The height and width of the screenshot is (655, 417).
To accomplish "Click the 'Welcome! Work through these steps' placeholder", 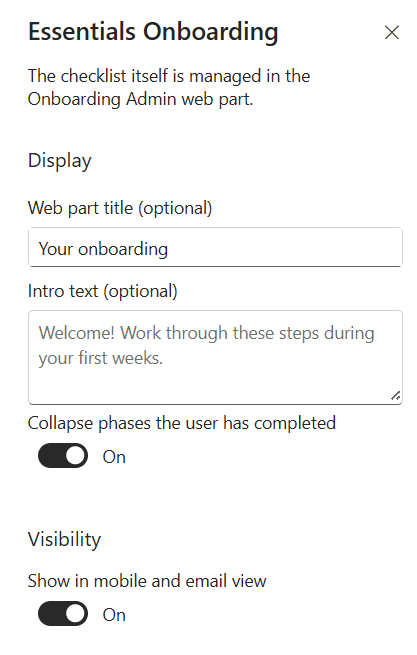I will coord(206,345).
